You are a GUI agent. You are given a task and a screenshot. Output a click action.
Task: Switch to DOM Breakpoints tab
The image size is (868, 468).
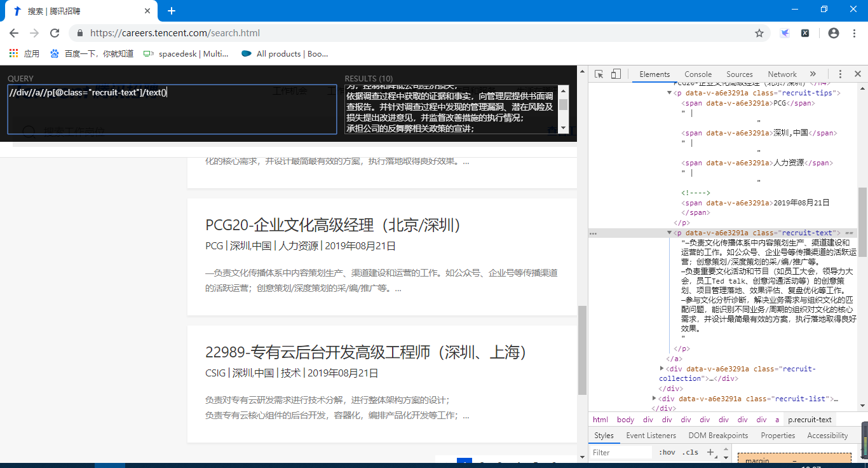click(718, 436)
